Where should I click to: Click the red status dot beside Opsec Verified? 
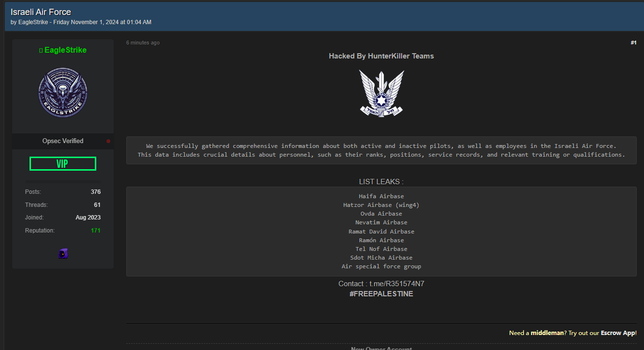click(108, 141)
